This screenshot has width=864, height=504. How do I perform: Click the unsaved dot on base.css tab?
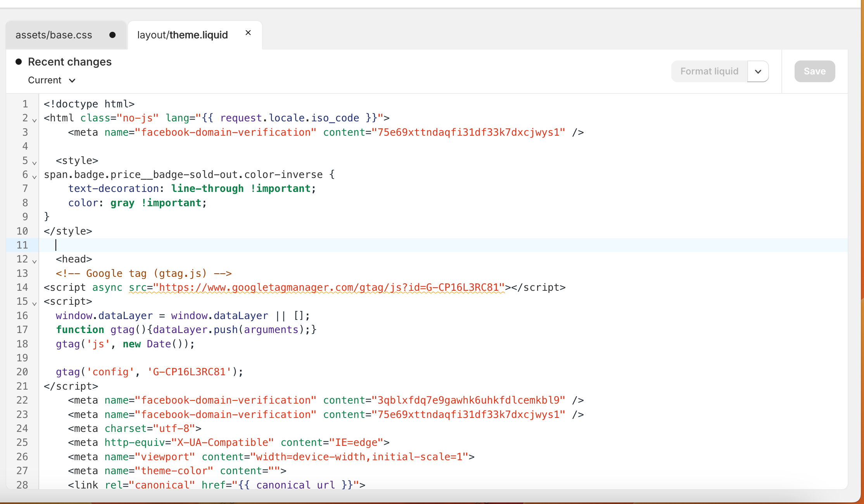tap(112, 35)
